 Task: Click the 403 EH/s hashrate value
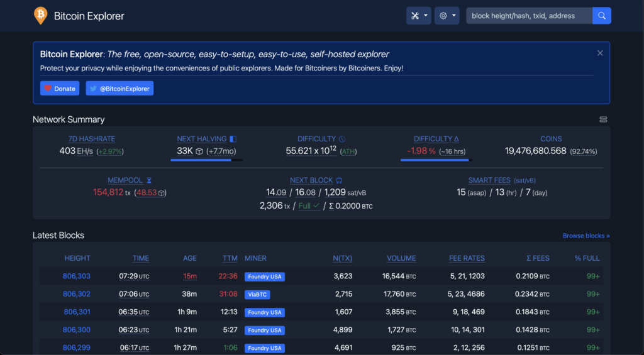pyautogui.click(x=76, y=151)
